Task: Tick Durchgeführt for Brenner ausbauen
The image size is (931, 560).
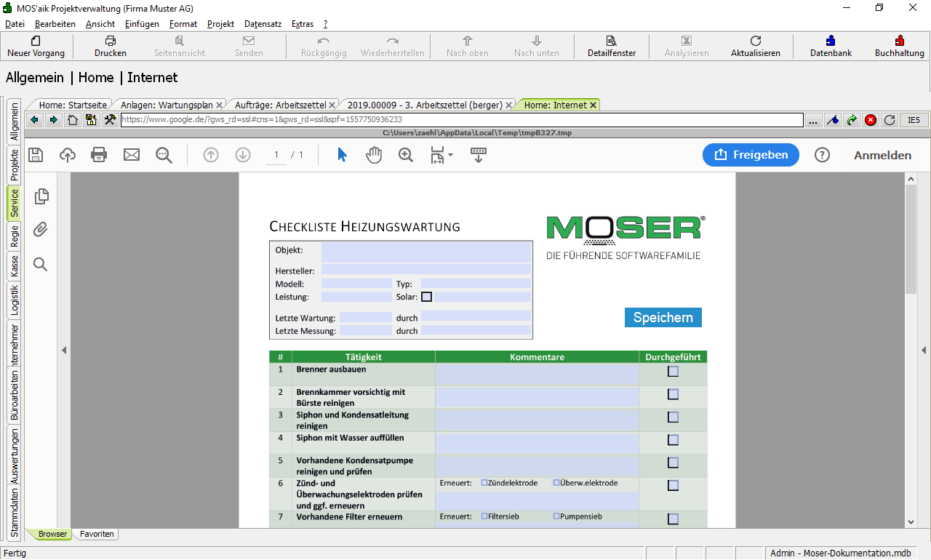Action: click(673, 372)
